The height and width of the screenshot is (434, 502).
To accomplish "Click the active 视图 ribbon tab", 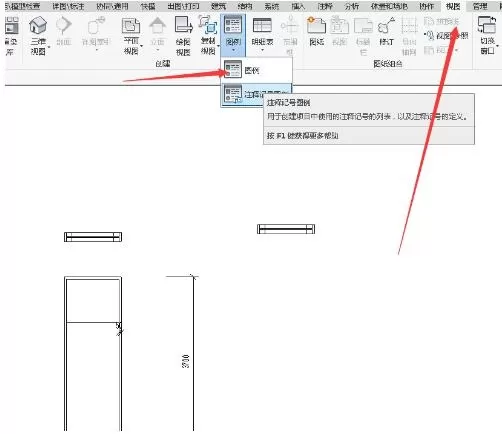I will tap(453, 6).
